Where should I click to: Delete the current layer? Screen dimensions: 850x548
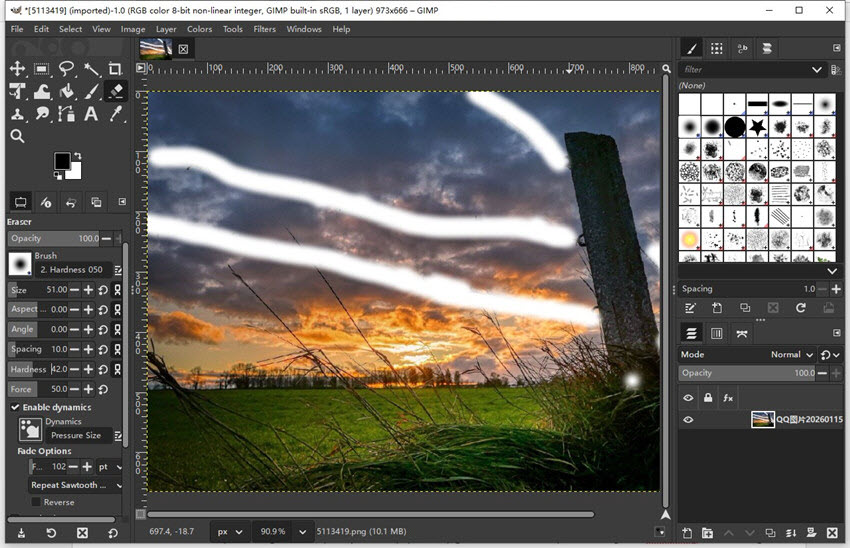click(832, 533)
